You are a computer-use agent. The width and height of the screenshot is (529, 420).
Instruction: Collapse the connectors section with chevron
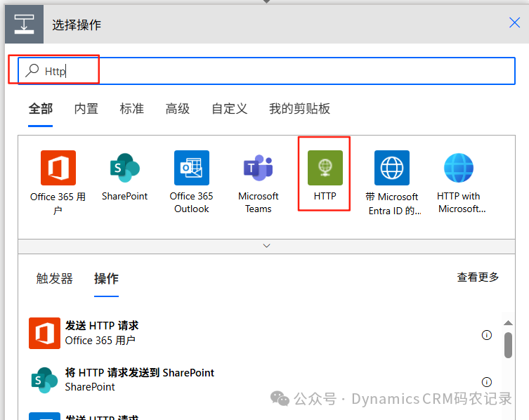click(x=266, y=246)
